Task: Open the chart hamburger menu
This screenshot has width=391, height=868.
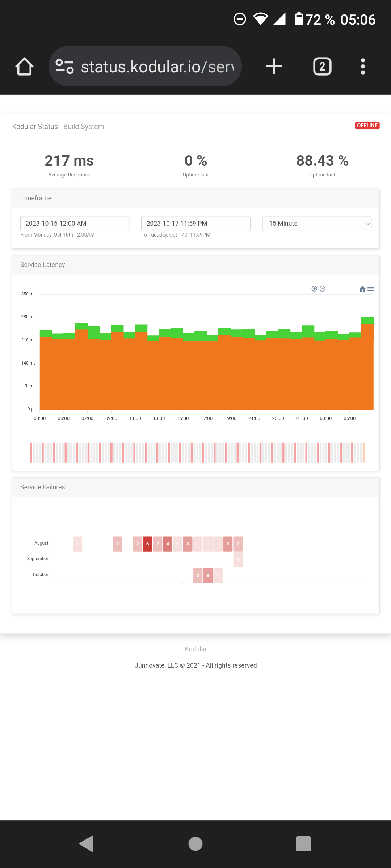Action: coord(371,289)
